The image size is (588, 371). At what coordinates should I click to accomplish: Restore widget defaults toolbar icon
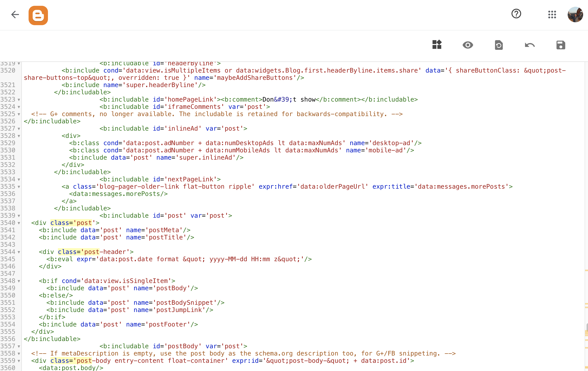(499, 45)
